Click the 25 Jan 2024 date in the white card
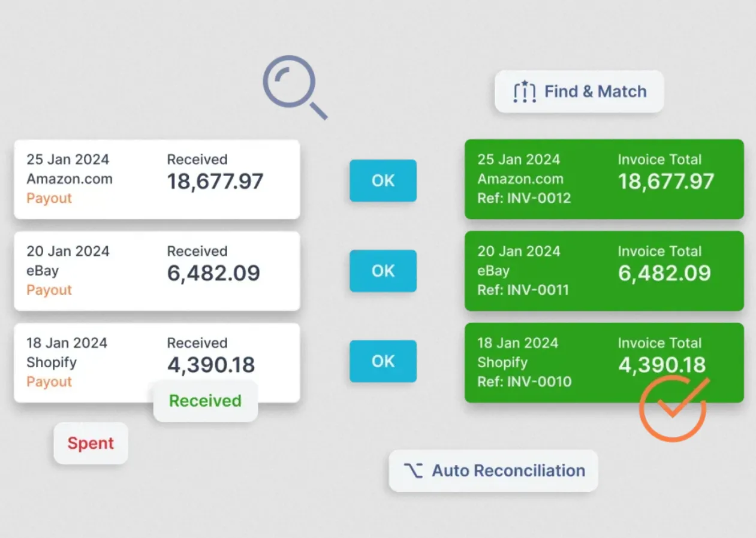Screen dimensions: 756x538 (68, 159)
